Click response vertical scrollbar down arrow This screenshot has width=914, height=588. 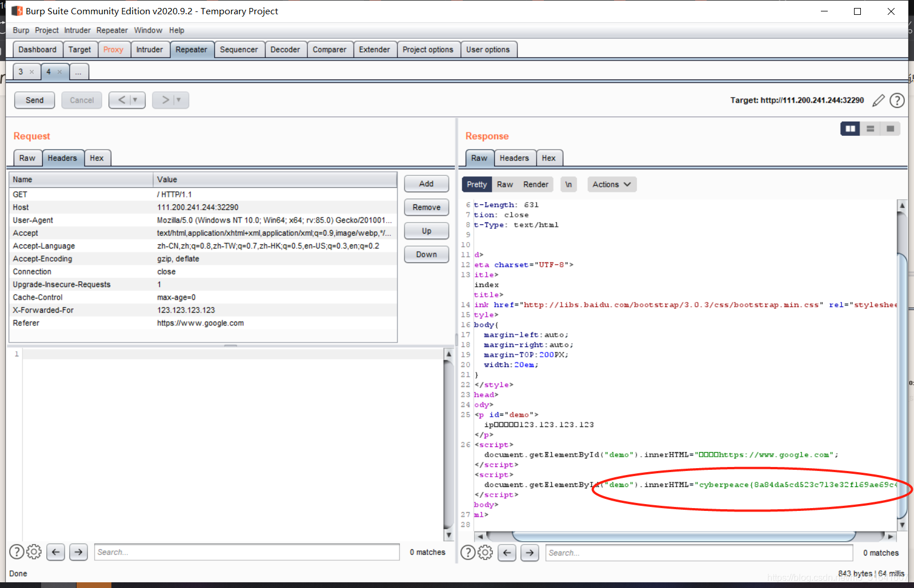tap(902, 525)
